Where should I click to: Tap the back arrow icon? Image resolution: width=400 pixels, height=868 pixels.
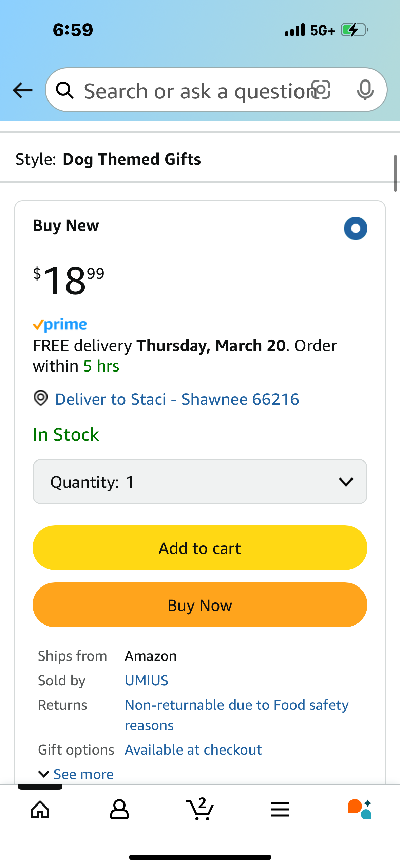[x=22, y=90]
